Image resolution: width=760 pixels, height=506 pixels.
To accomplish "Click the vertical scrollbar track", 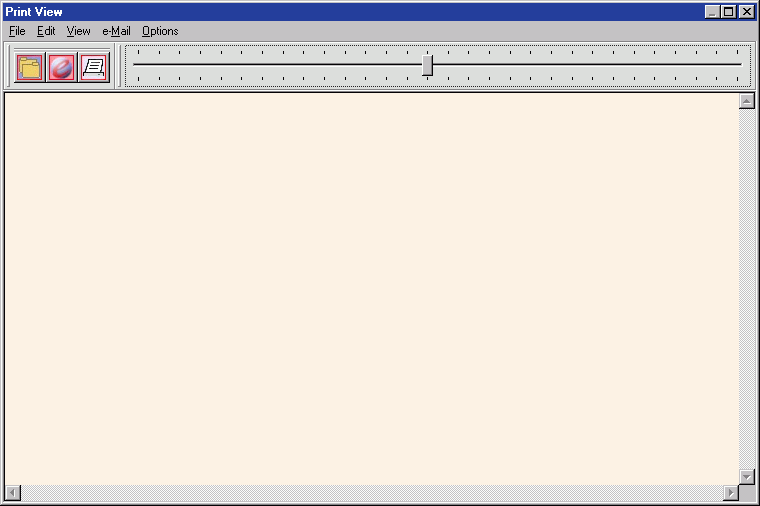I will [747, 290].
